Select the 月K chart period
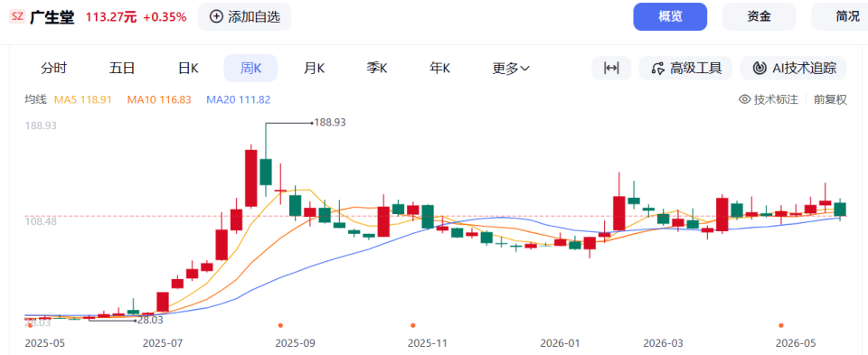 pyautogui.click(x=314, y=68)
